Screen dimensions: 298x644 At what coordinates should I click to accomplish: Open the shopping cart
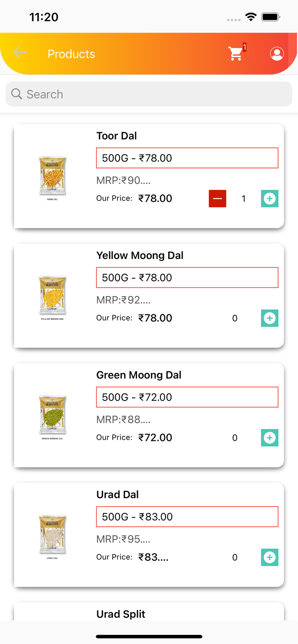(x=236, y=54)
